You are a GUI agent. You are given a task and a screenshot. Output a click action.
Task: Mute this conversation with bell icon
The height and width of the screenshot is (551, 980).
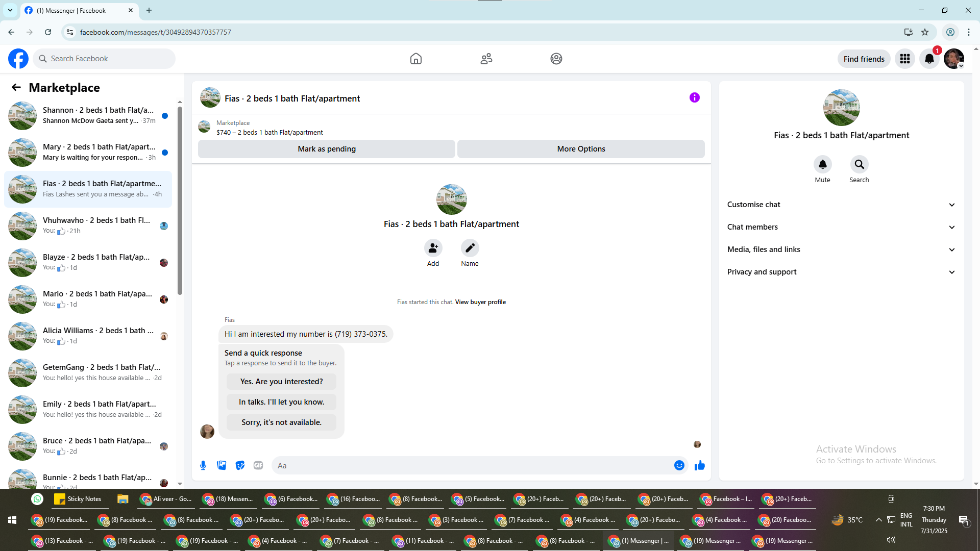click(x=822, y=165)
